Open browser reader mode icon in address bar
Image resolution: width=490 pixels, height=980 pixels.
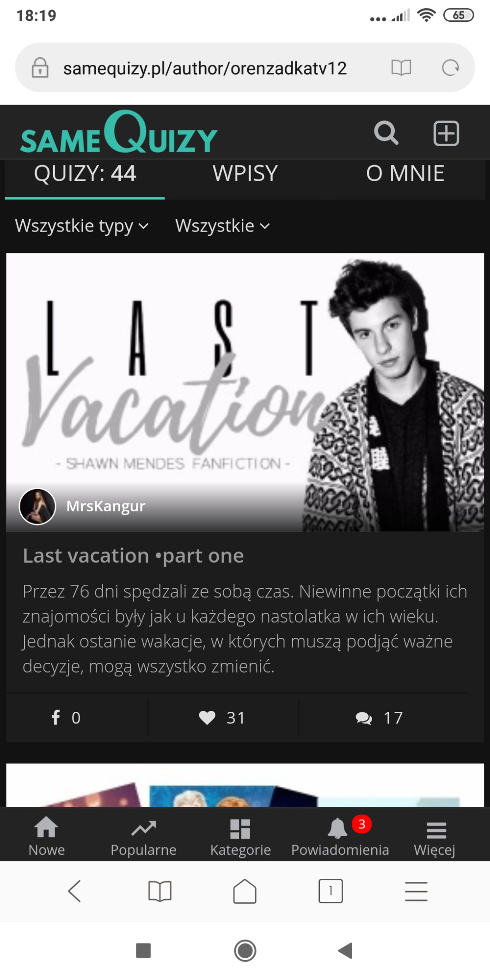[401, 68]
